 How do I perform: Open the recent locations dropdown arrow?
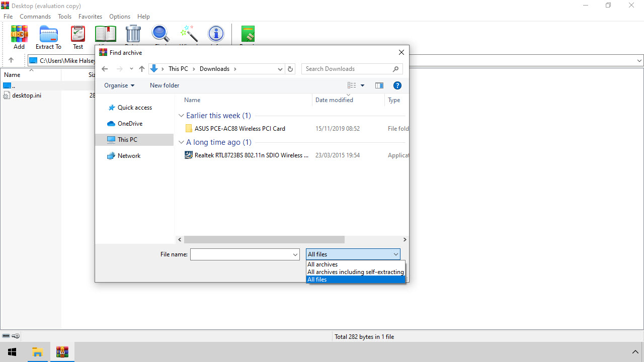[131, 69]
